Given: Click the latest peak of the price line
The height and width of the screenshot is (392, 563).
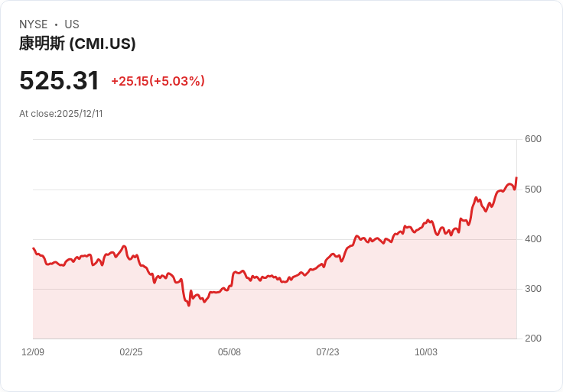Looking at the screenshot, I should [516, 177].
